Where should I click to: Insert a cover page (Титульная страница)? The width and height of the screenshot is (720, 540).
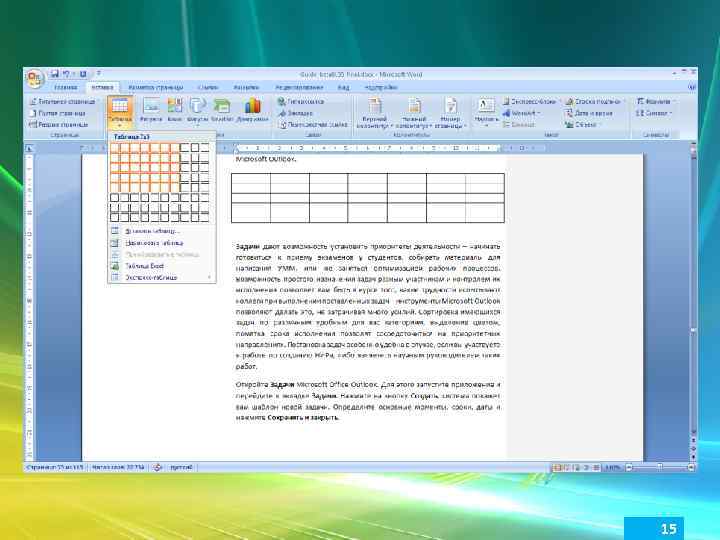62,101
